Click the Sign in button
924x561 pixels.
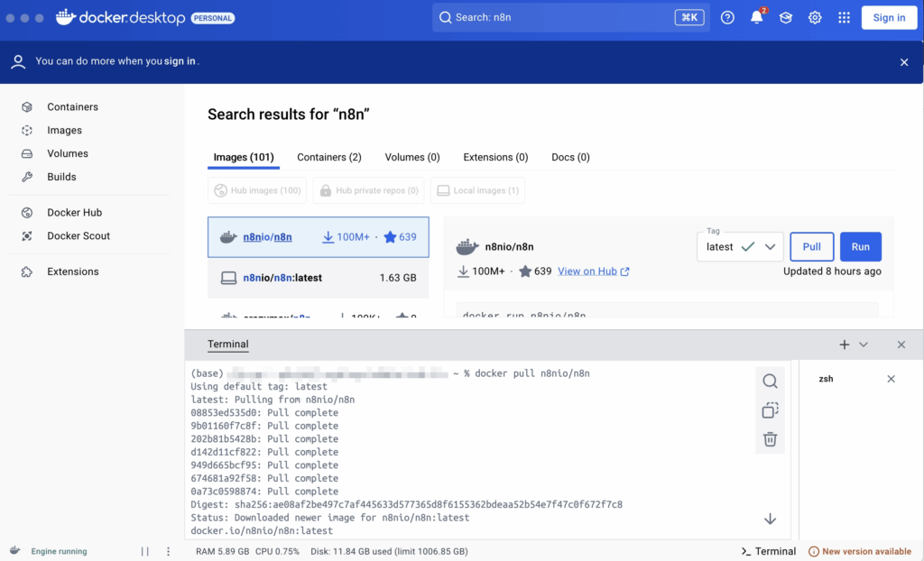889,18
